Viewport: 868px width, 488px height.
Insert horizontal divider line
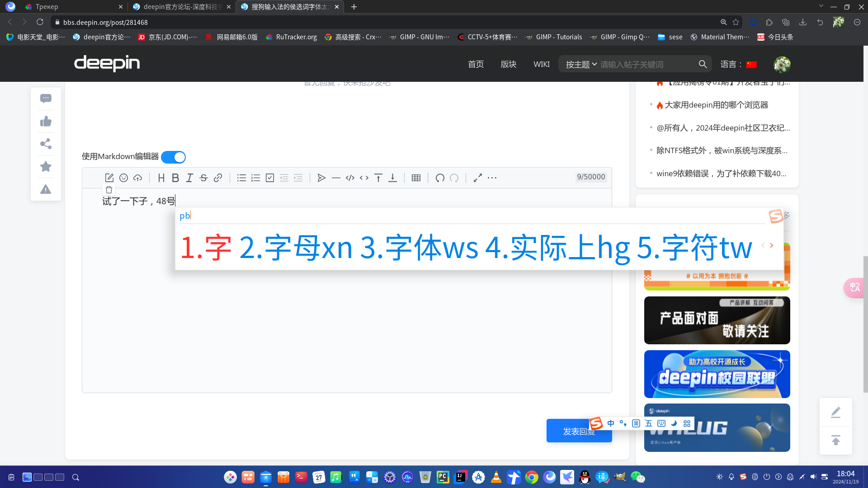point(336,178)
